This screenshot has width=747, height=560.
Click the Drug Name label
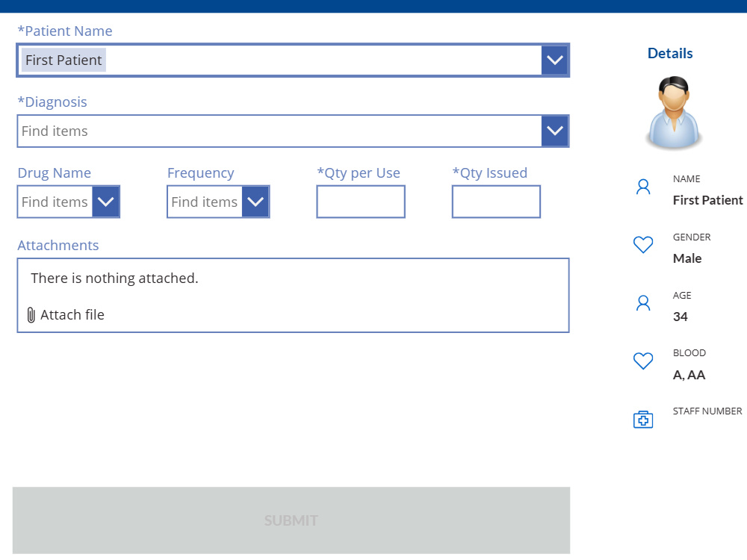pyautogui.click(x=55, y=173)
